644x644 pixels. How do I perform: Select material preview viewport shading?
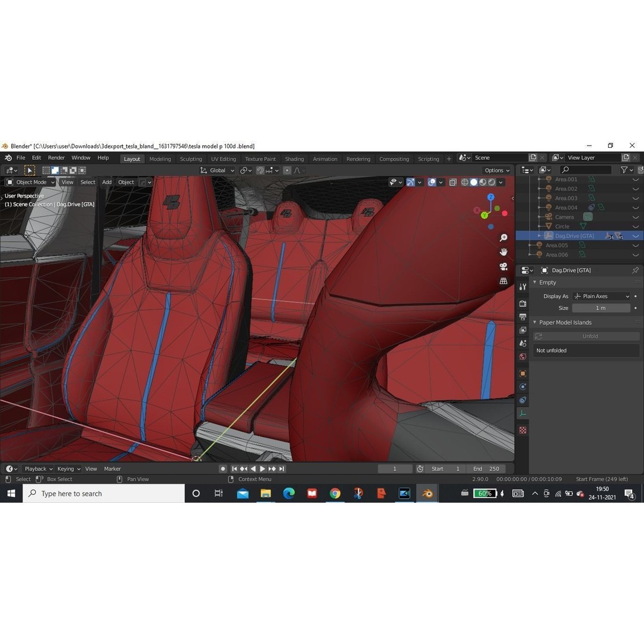coord(482,182)
